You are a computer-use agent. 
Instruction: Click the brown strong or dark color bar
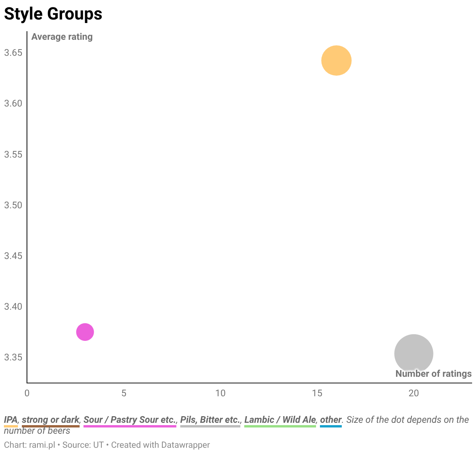[51, 426]
